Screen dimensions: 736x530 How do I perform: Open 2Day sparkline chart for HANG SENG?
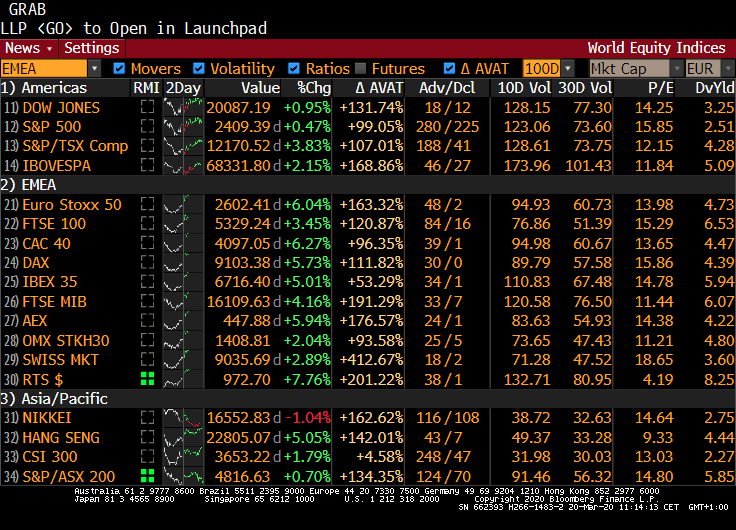tap(183, 437)
